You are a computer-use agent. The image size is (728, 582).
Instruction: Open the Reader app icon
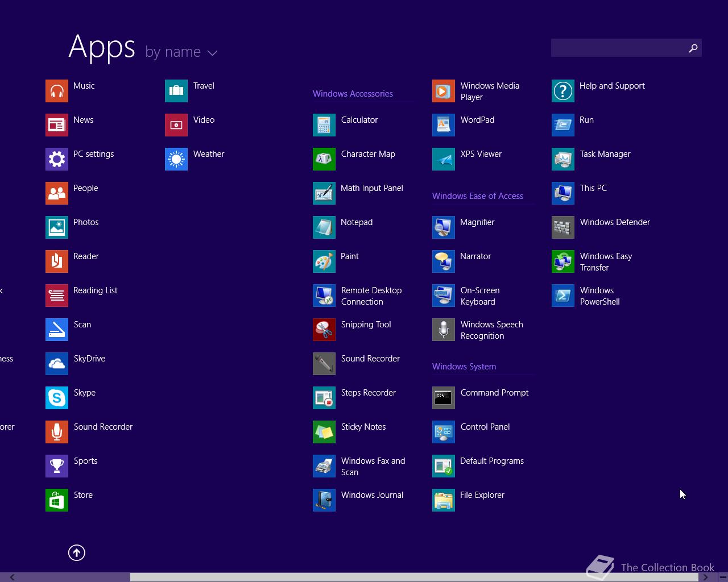coord(57,261)
